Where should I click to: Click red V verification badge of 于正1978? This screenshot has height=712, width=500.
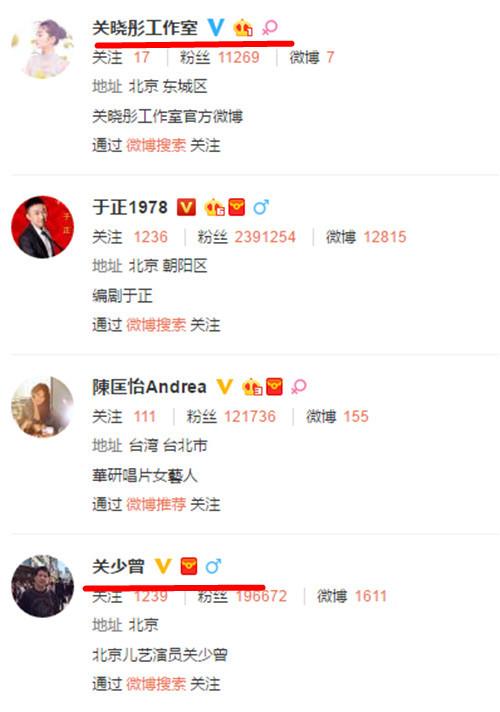pos(186,208)
